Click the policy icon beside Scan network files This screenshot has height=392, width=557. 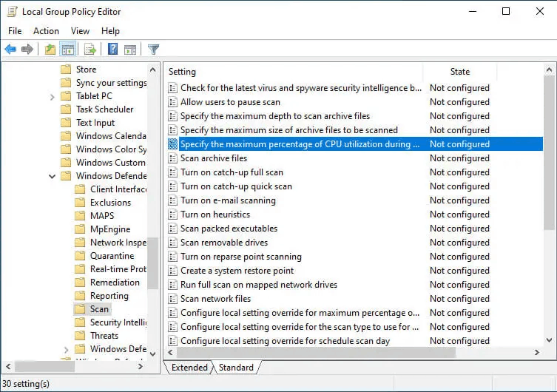[x=172, y=299]
